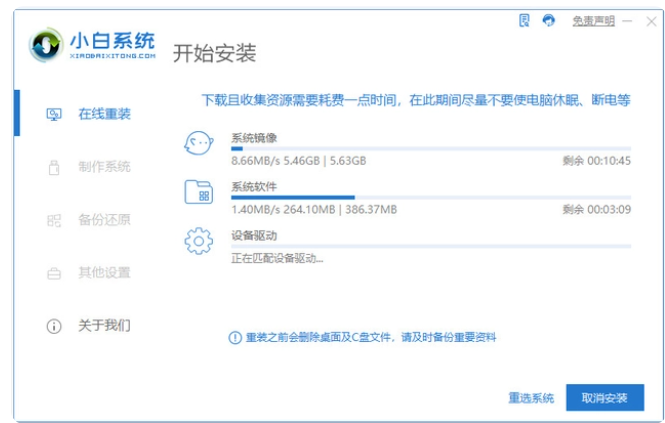Click the text 剩余 00:03:09
The width and height of the screenshot is (665, 423).
(597, 210)
